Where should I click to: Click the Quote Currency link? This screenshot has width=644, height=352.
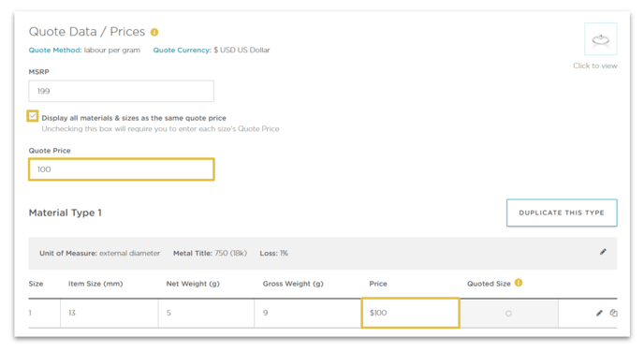click(183, 51)
